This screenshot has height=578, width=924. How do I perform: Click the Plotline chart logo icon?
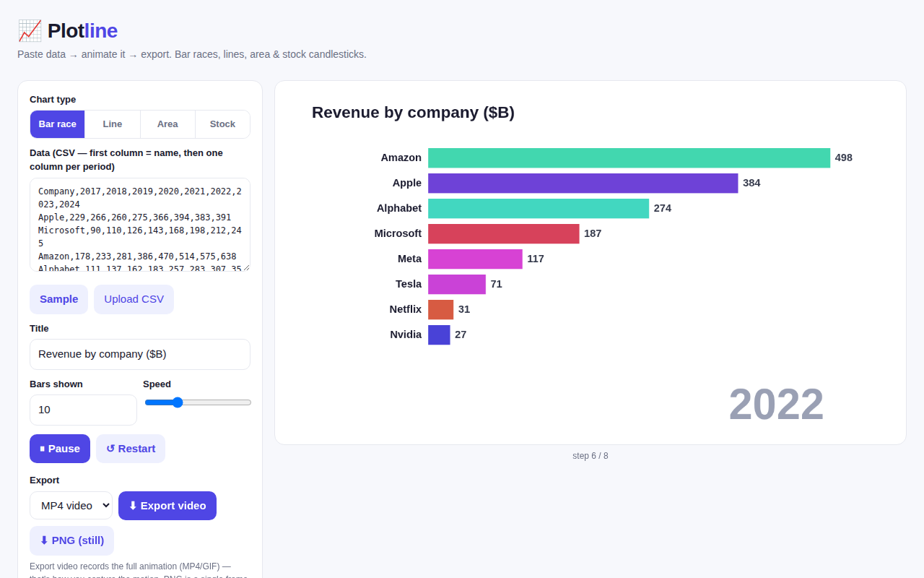pyautogui.click(x=30, y=31)
